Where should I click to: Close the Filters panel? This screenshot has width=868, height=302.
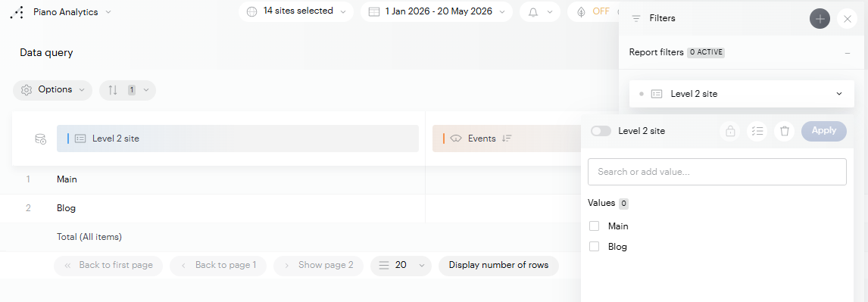coord(848,19)
